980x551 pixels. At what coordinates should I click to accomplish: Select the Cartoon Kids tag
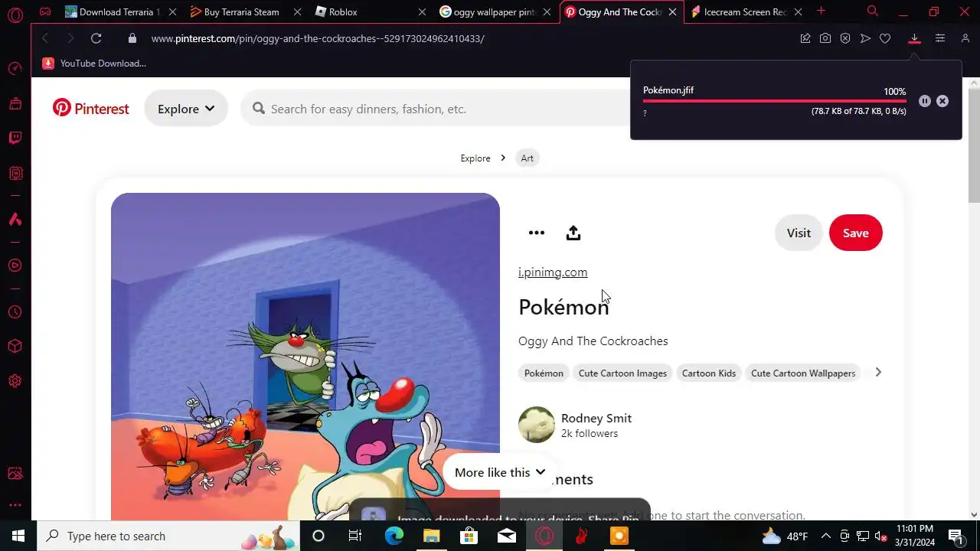point(709,373)
